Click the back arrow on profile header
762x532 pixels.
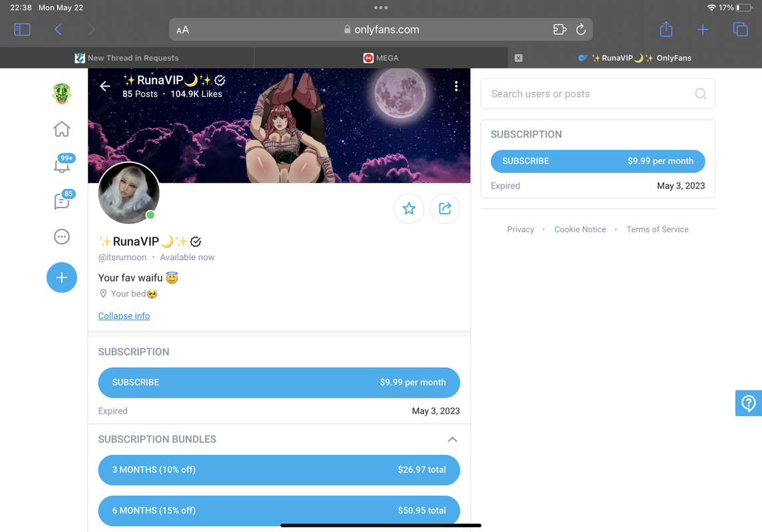click(105, 86)
